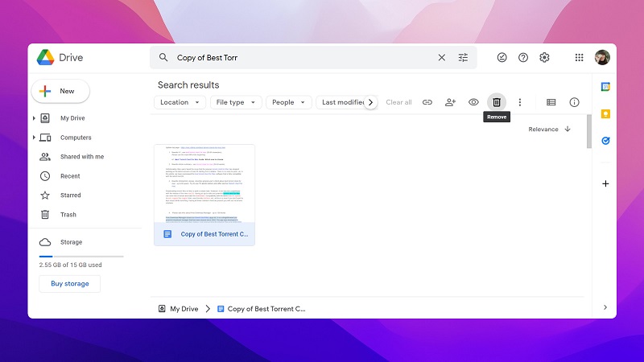
Task: Click the Preview eye icon
Action: tap(473, 102)
